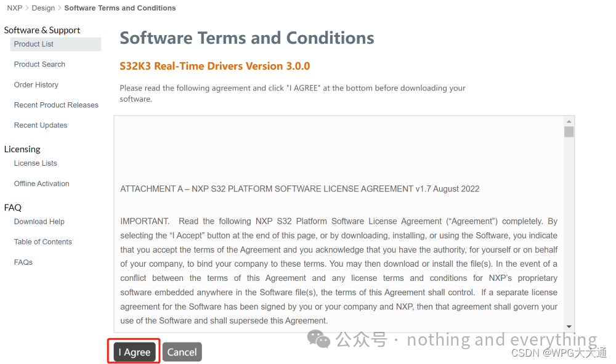Open NXP breadcrumb link
616x364 pixels.
15,8
